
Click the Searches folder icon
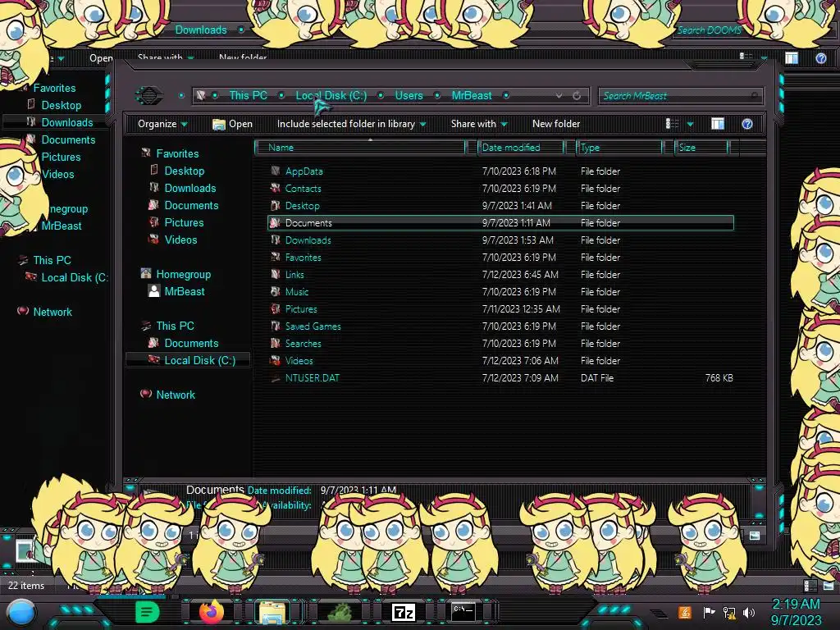276,343
